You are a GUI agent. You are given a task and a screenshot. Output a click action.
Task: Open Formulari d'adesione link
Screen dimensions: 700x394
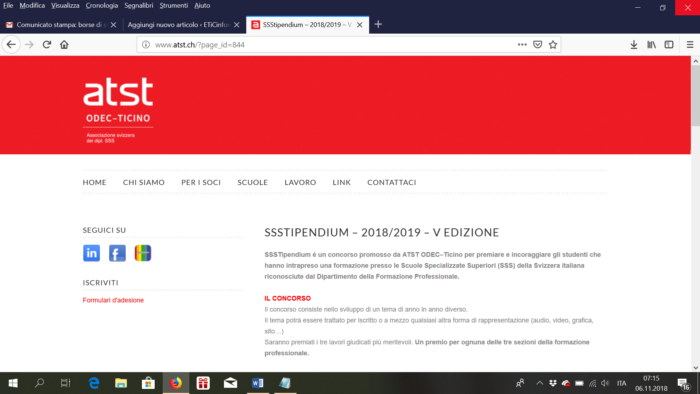113,300
